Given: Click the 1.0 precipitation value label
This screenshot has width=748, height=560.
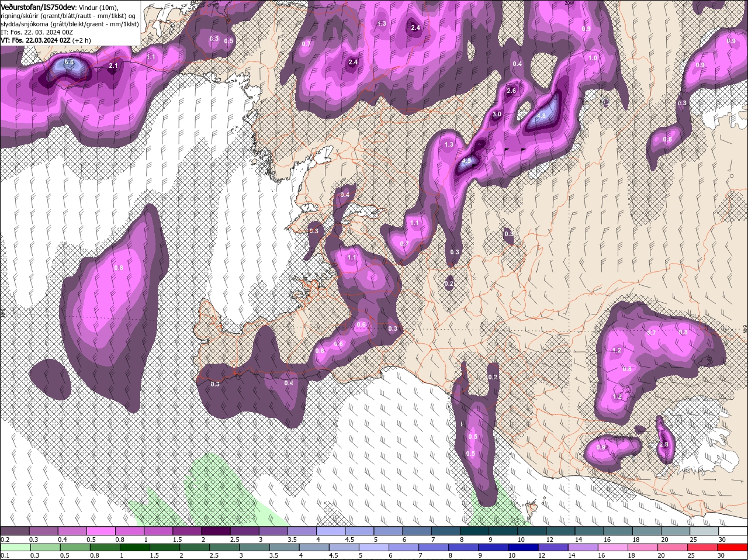Looking at the screenshot, I should click(593, 58).
